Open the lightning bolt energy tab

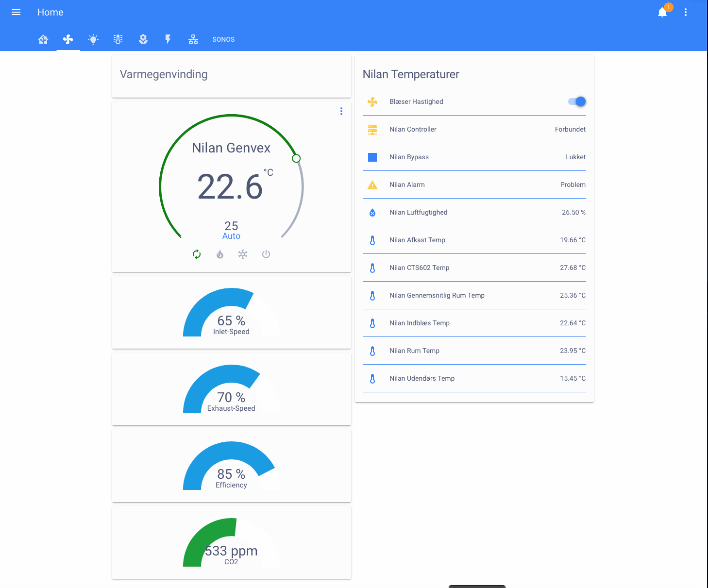[x=168, y=39]
